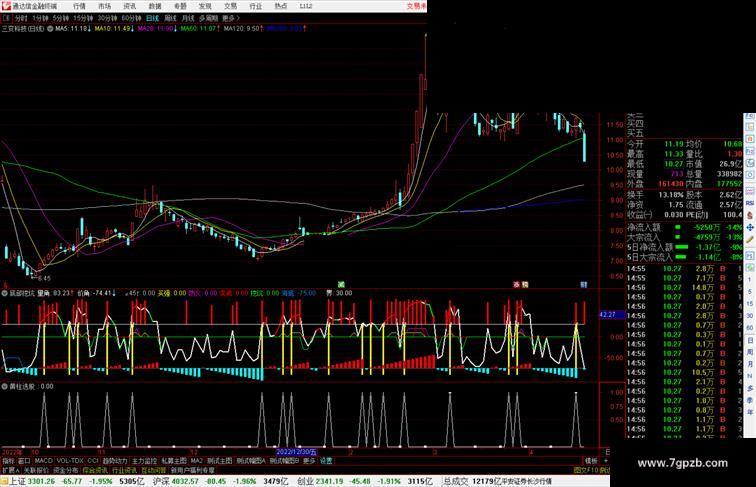Click the 图文F10 button
The width and height of the screenshot is (756, 487).
[x=585, y=470]
